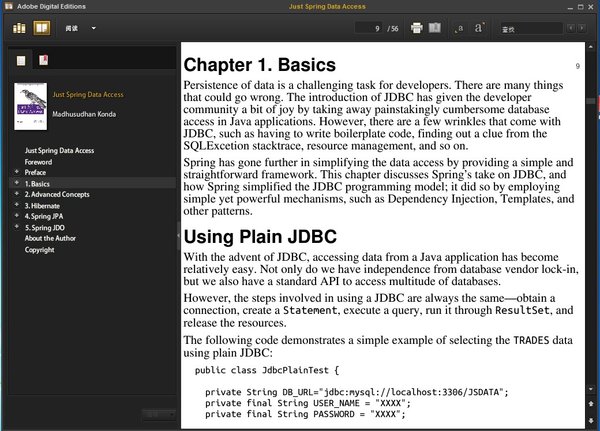The width and height of the screenshot is (600, 431).
Task: Click the 'Using Plain JDBC' heading
Action: pos(260,237)
